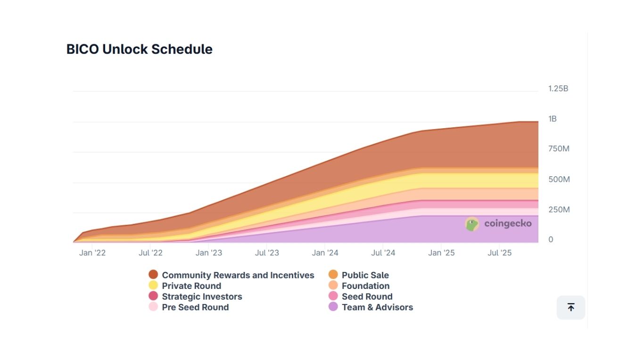Click the Jul '24 x-axis label
The width and height of the screenshot is (644, 362).
tap(383, 253)
